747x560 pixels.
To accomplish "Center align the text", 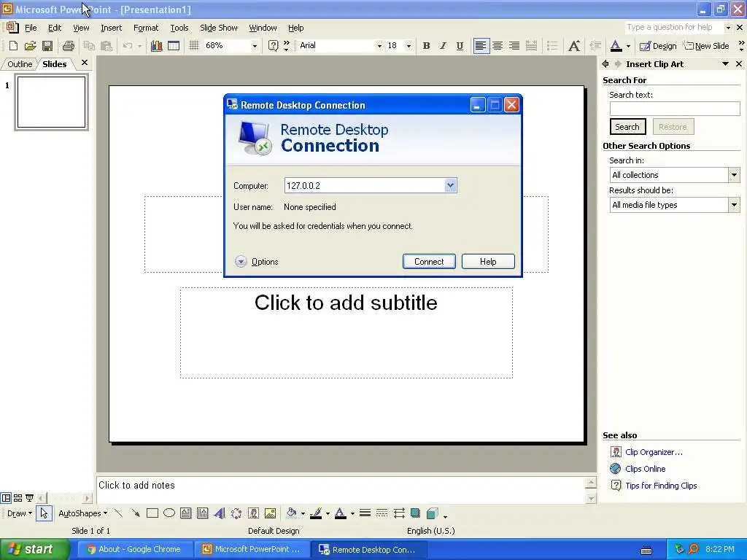I will pos(498,46).
